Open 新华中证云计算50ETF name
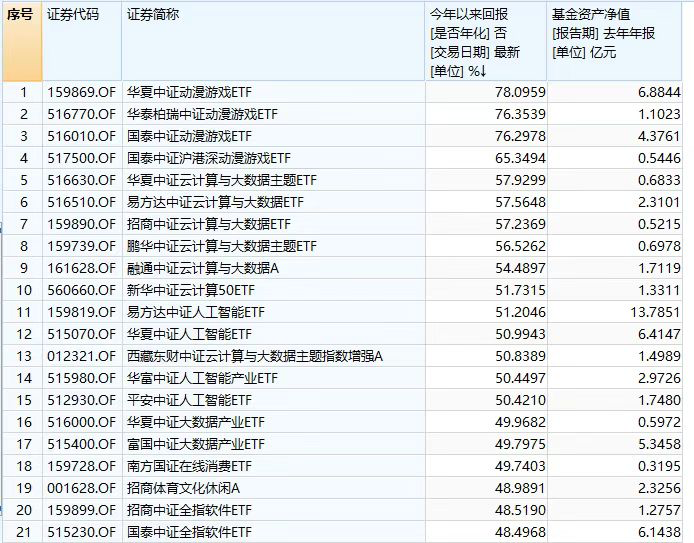694x543 pixels. pyautogui.click(x=191, y=290)
